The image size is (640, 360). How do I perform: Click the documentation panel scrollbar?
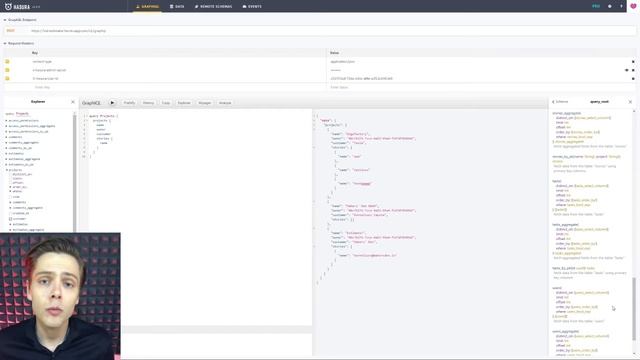click(634, 308)
